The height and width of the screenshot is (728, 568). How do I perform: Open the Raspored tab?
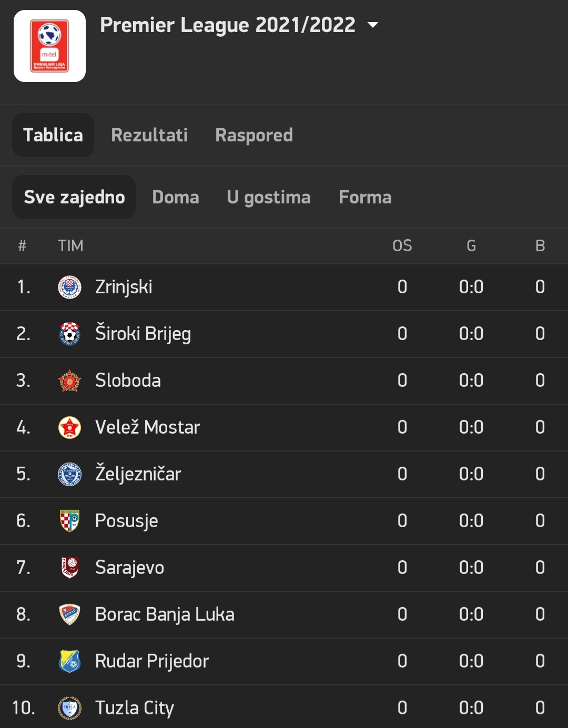click(x=254, y=135)
